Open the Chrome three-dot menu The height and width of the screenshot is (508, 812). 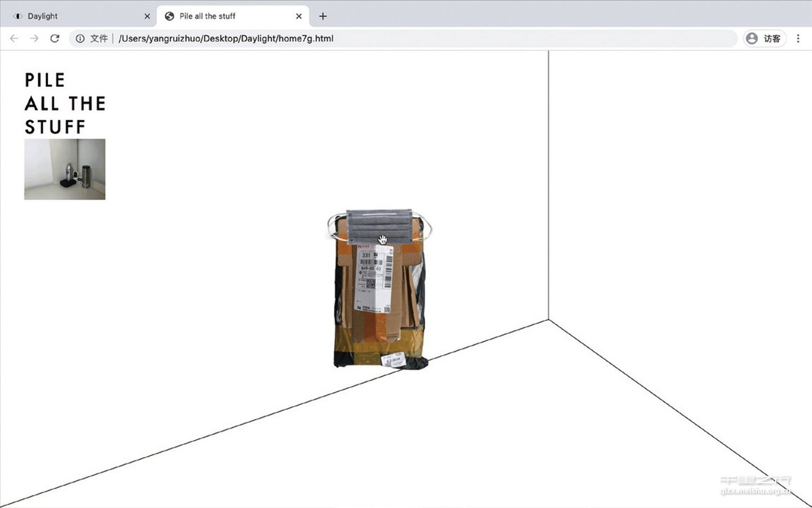[798, 38]
